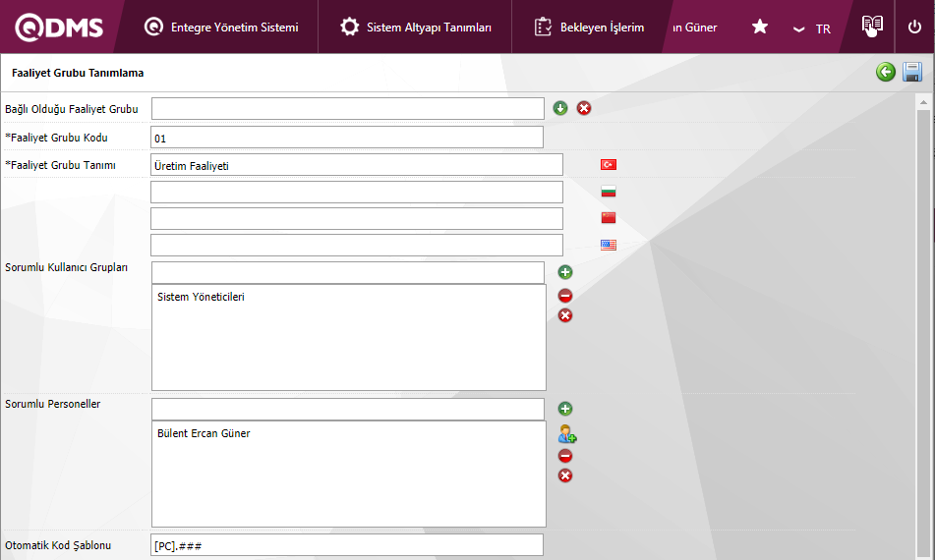The image size is (935, 560).
Task: Click the Bulgarian flag icon
Action: (x=609, y=192)
